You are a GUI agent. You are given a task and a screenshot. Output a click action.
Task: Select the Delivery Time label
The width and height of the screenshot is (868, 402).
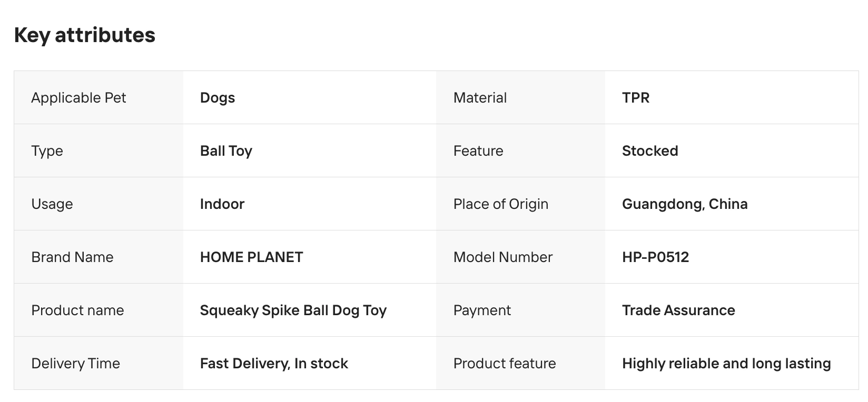click(75, 364)
